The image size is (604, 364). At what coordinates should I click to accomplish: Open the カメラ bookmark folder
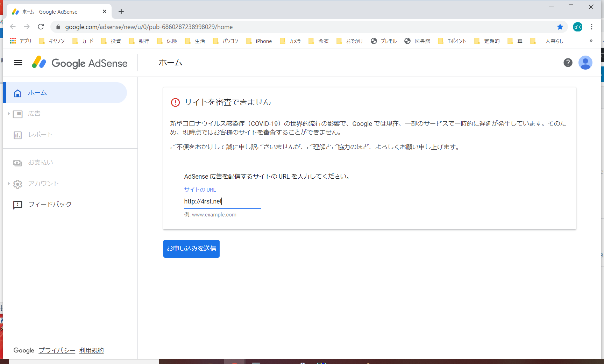point(290,41)
